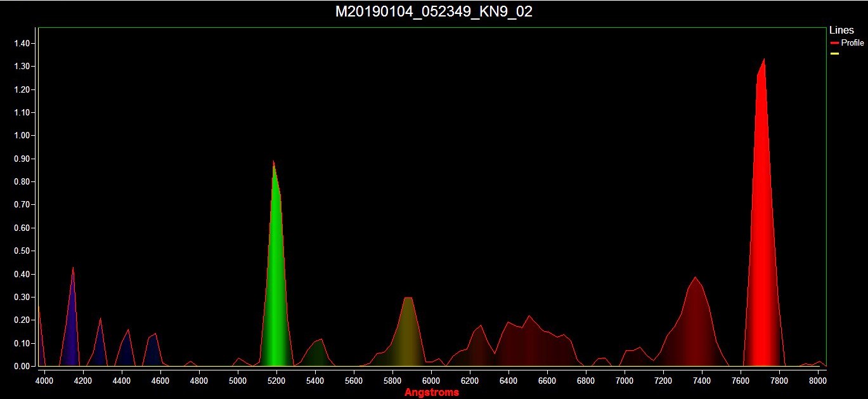Click the 4800 x-axis tick label
Screen dimensions: 868x399
(199, 381)
